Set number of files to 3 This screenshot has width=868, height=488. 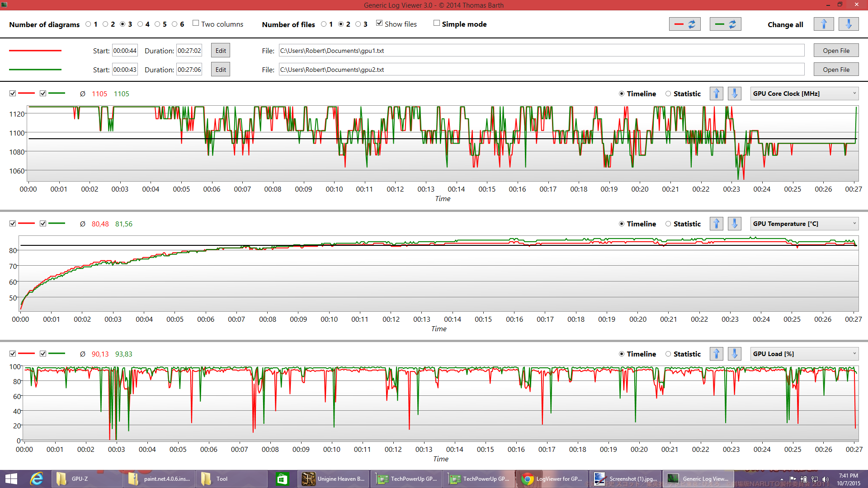click(x=358, y=24)
